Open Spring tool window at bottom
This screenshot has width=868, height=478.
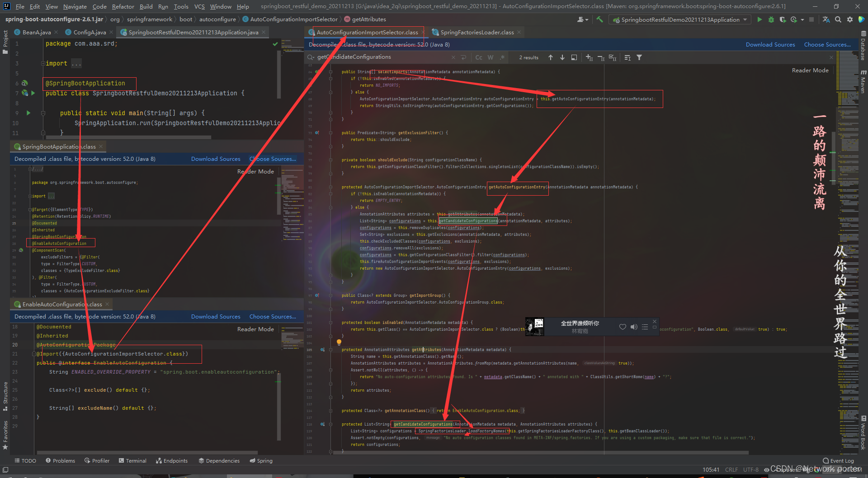[261, 460]
